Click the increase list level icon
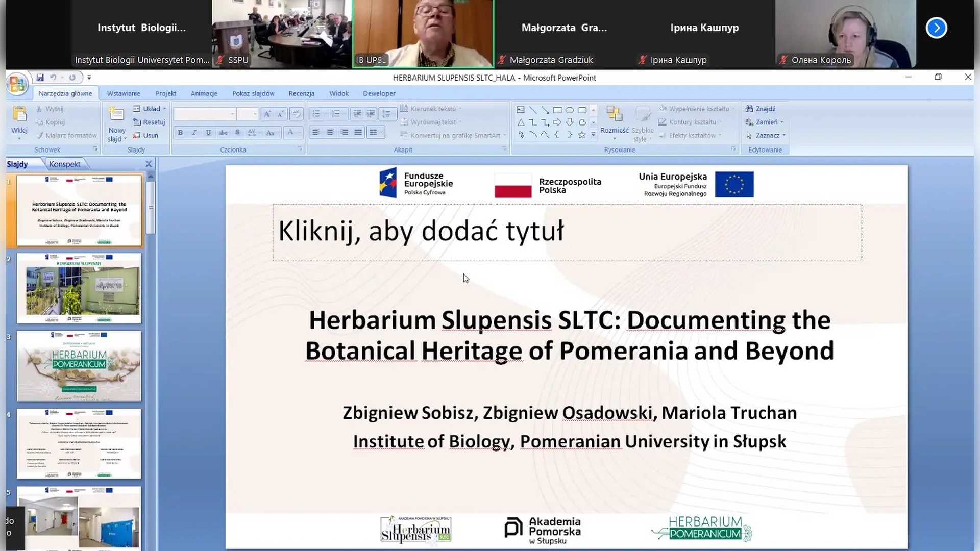980x551 pixels. click(x=371, y=114)
